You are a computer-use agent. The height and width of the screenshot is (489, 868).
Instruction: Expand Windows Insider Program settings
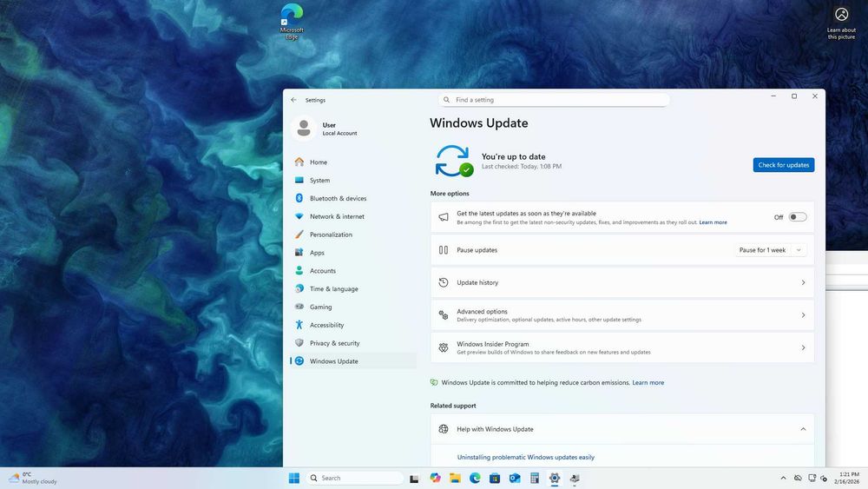(803, 347)
